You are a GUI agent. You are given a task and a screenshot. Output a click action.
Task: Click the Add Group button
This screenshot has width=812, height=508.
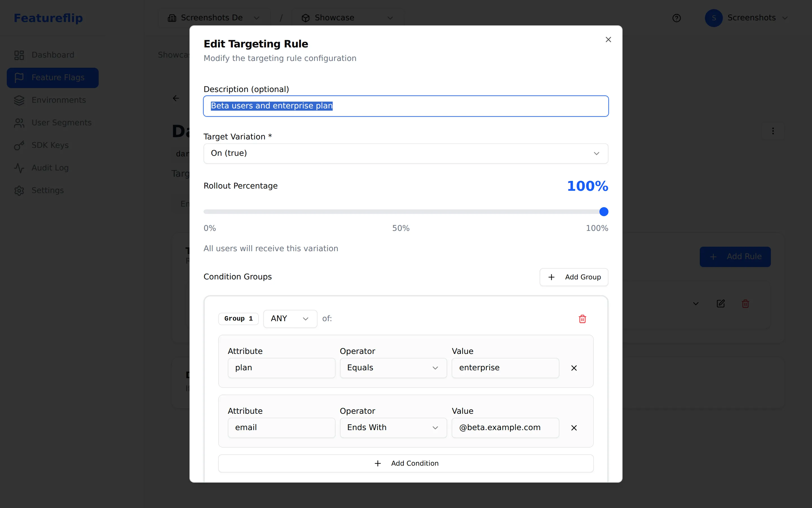[x=573, y=277]
